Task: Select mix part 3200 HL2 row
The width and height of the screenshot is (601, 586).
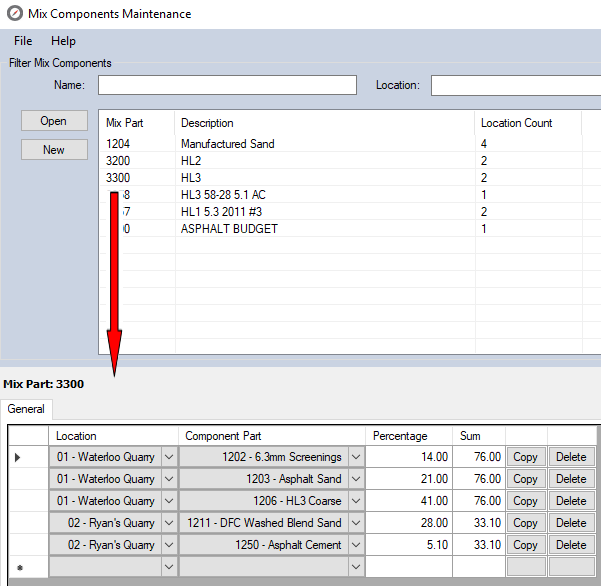Action: [350, 161]
